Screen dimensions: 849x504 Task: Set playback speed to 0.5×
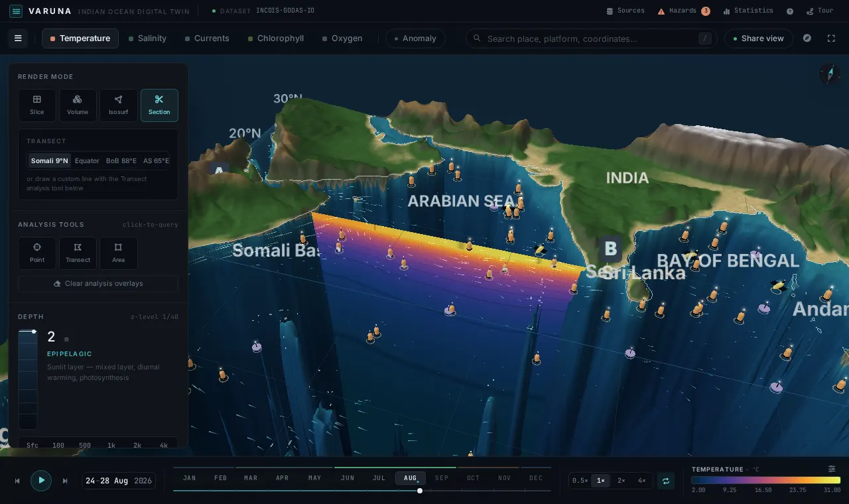(580, 481)
